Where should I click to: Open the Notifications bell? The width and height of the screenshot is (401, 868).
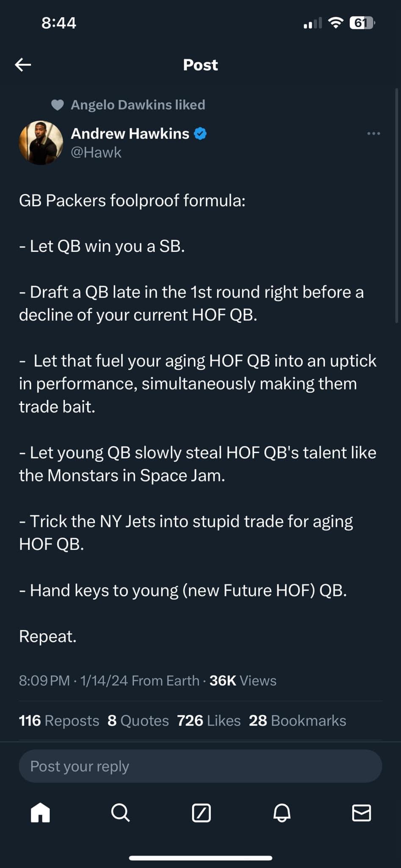point(282,813)
